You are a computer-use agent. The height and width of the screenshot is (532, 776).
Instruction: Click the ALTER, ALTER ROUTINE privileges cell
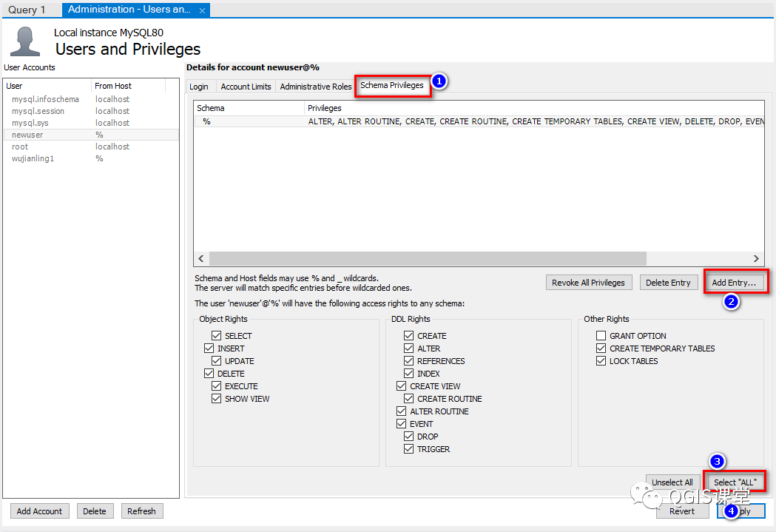536,121
